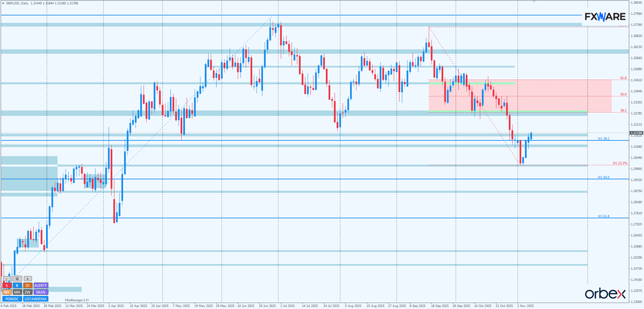
Task: Run the SKAN scanner button
Action: click(x=41, y=292)
